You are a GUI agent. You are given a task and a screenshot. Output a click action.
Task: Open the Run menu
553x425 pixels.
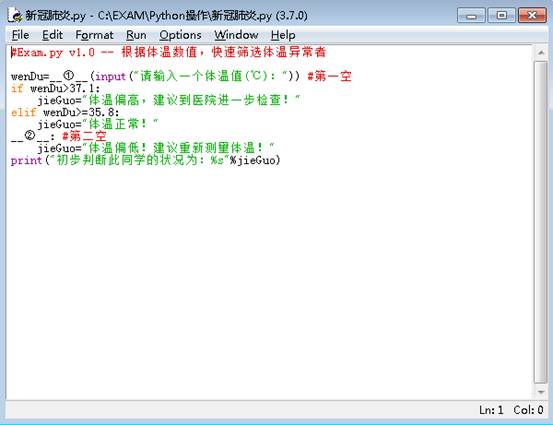tap(136, 35)
